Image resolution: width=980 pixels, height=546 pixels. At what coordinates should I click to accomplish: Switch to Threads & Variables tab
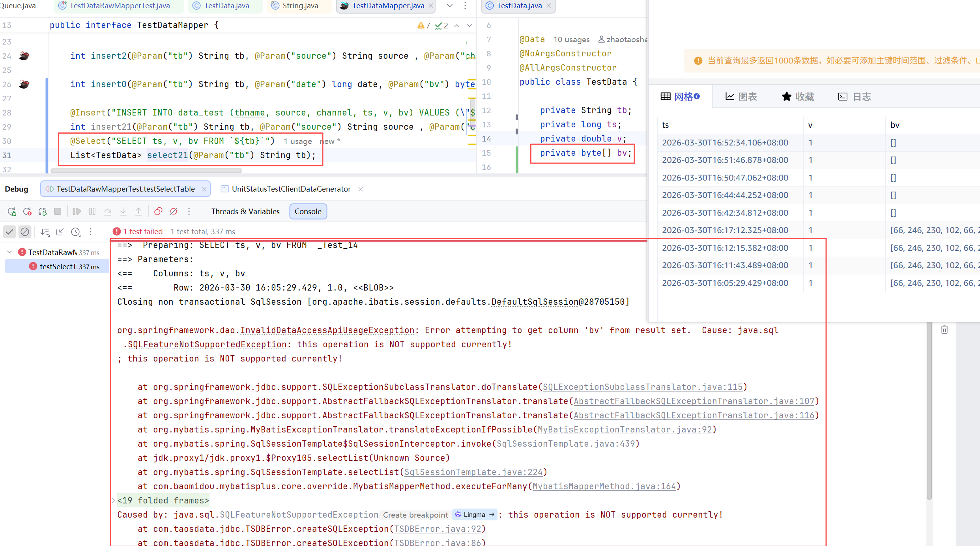pyautogui.click(x=245, y=212)
